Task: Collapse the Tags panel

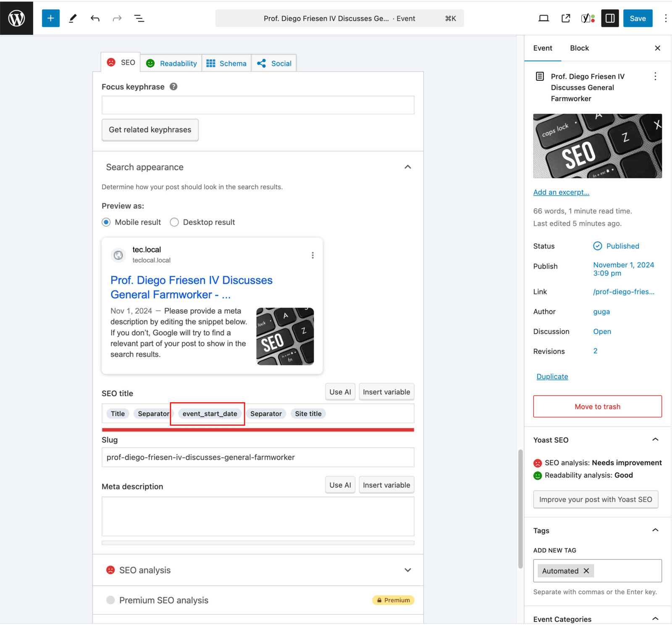Action: pyautogui.click(x=655, y=530)
